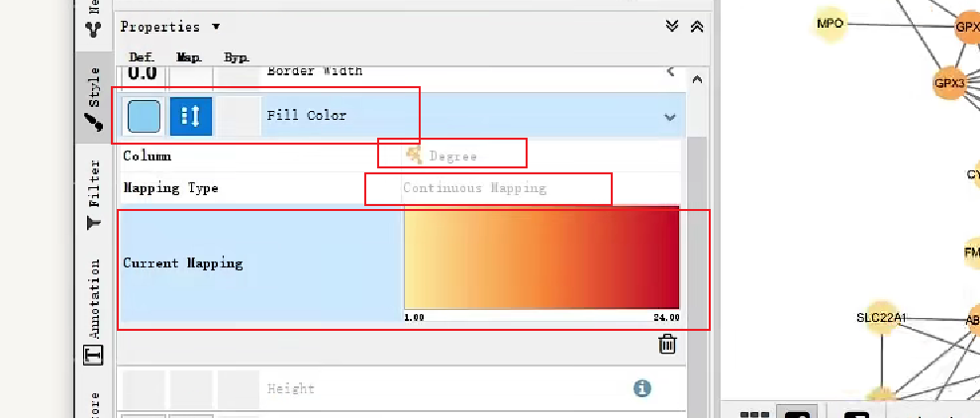Expand all properties with double down arrows

672,27
